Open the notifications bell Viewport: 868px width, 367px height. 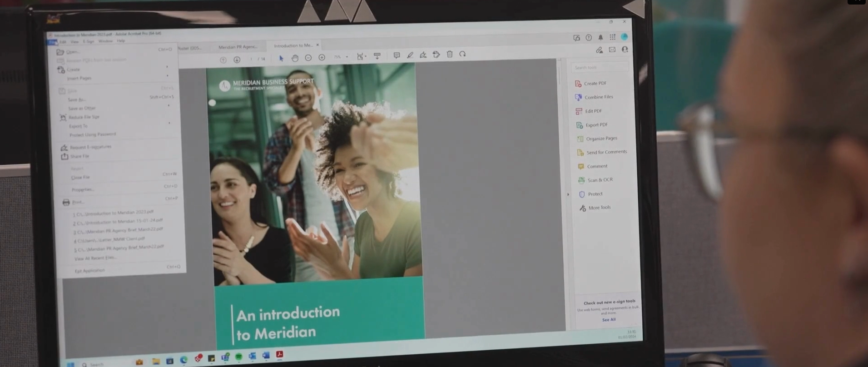[600, 37]
